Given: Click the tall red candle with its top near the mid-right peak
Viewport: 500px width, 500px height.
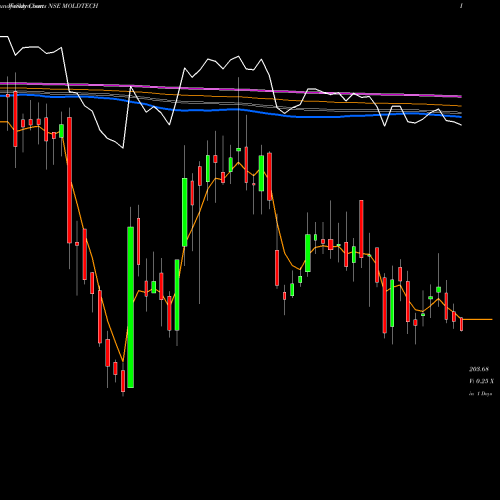Looking at the screenshot, I should tap(361, 229).
